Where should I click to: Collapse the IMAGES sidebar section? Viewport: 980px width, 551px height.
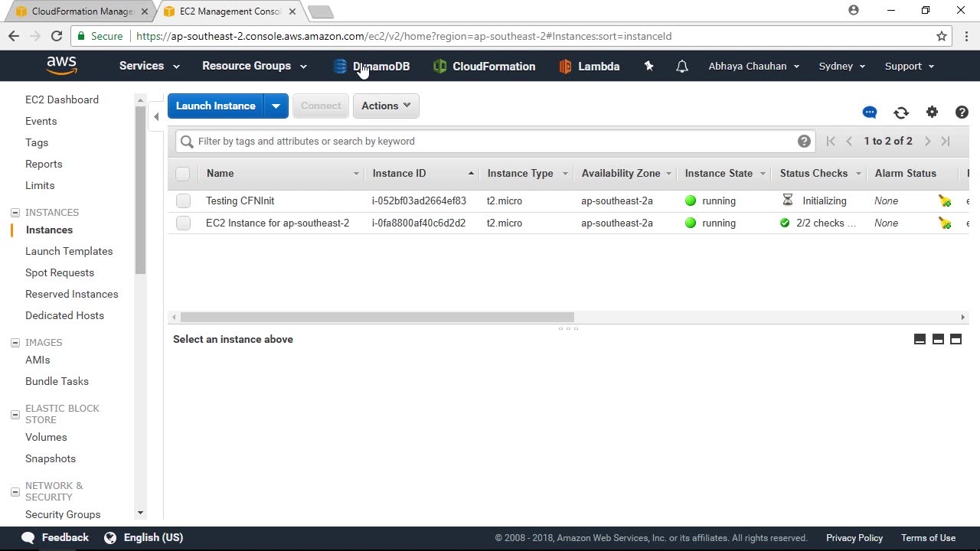[15, 343]
